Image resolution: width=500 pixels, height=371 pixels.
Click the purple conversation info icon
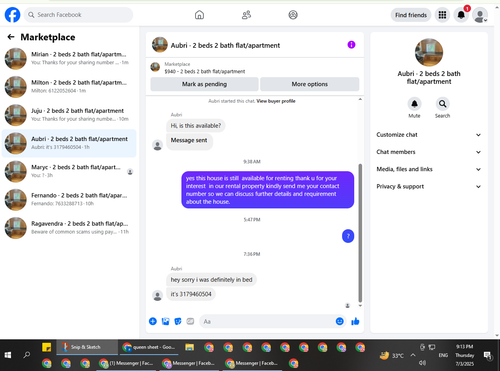click(x=351, y=45)
